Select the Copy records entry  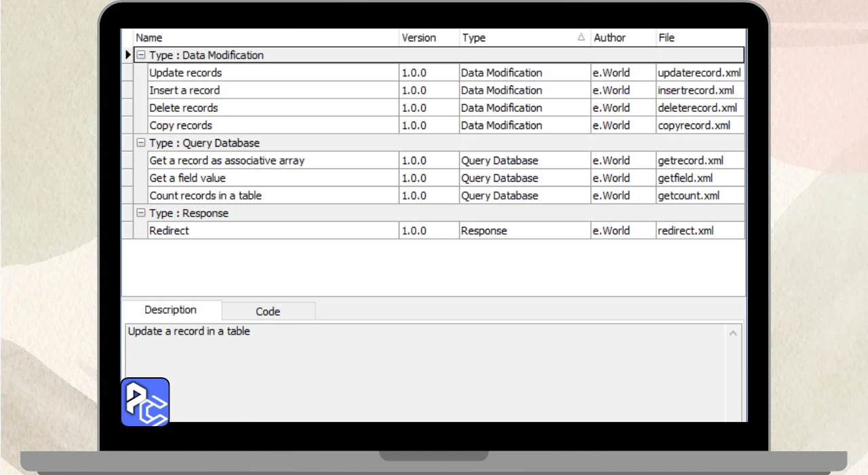[181, 126]
